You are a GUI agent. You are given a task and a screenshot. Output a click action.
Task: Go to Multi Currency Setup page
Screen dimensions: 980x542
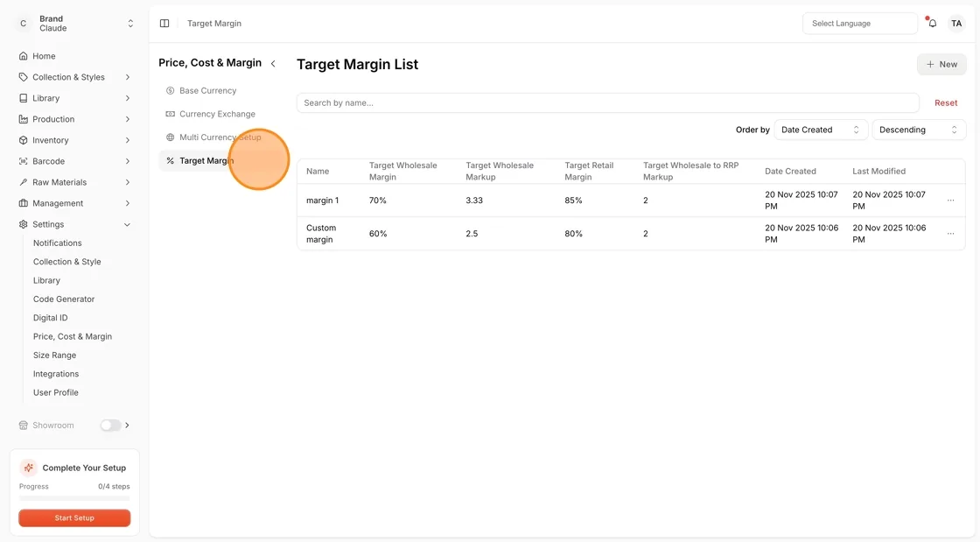(x=220, y=137)
